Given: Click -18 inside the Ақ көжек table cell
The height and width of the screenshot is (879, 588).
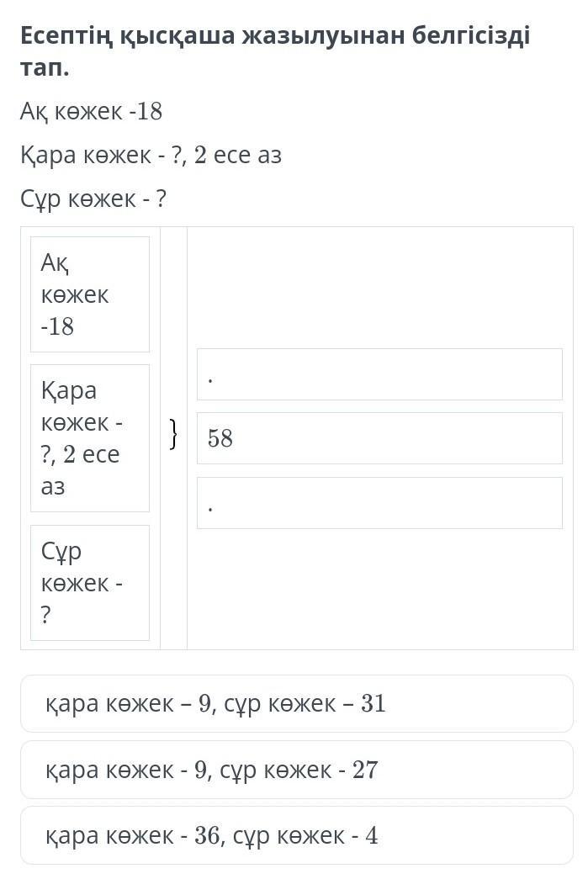Looking at the screenshot, I should 57,326.
